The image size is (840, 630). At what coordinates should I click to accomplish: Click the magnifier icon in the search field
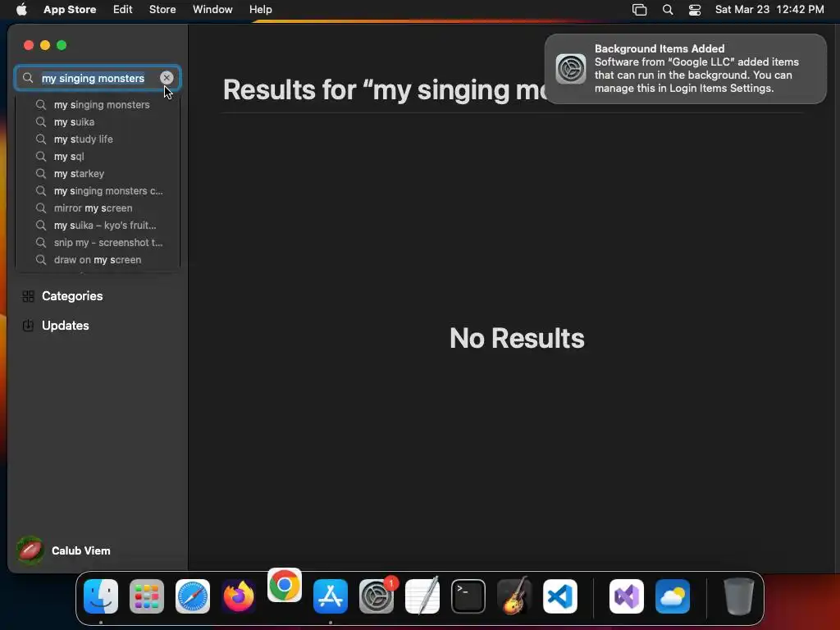28,78
